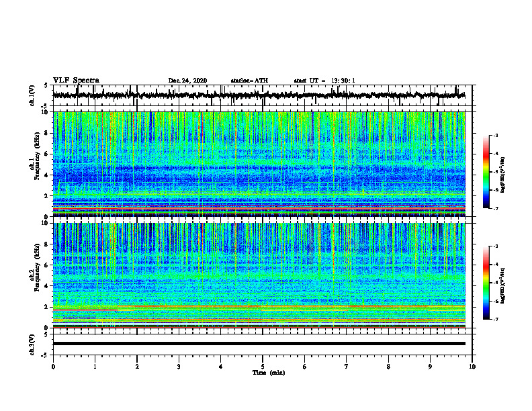Click the "station=ATH" header label

249,81
